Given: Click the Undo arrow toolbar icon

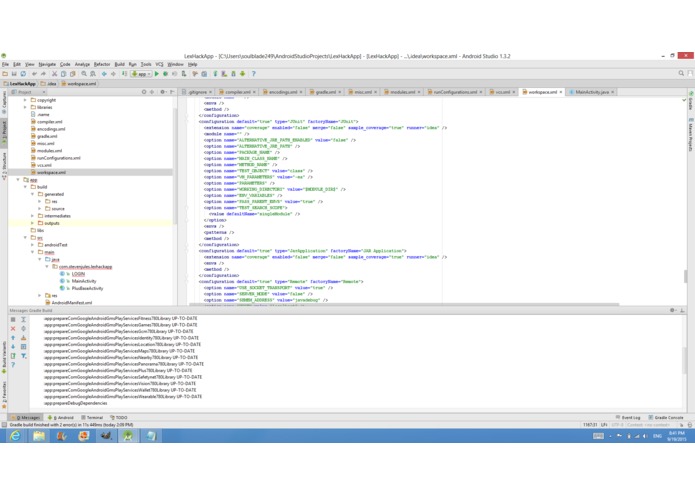Looking at the screenshot, I should click(x=34, y=74).
